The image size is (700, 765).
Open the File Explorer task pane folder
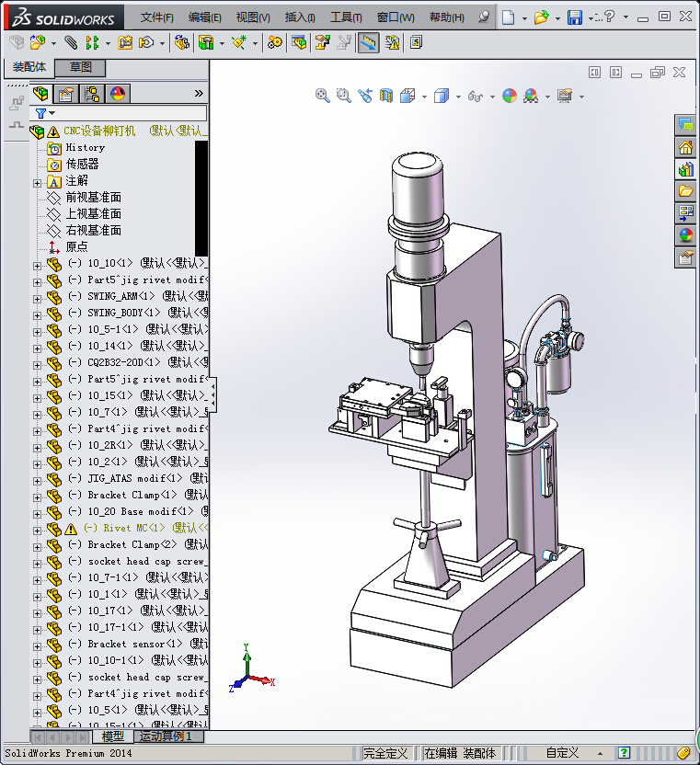tap(685, 191)
